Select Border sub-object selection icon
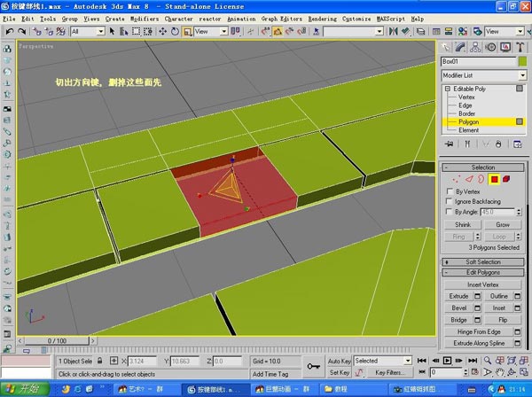The width and height of the screenshot is (532, 397). pyautogui.click(x=481, y=179)
